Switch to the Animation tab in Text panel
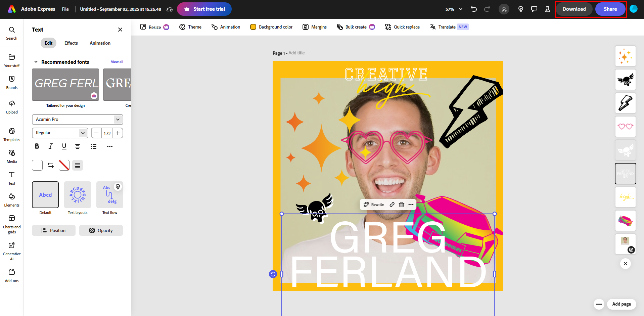This screenshot has width=644, height=316. pos(100,43)
